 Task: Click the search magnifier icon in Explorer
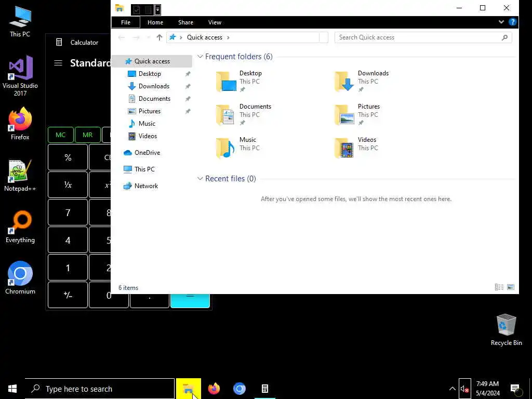click(x=504, y=37)
